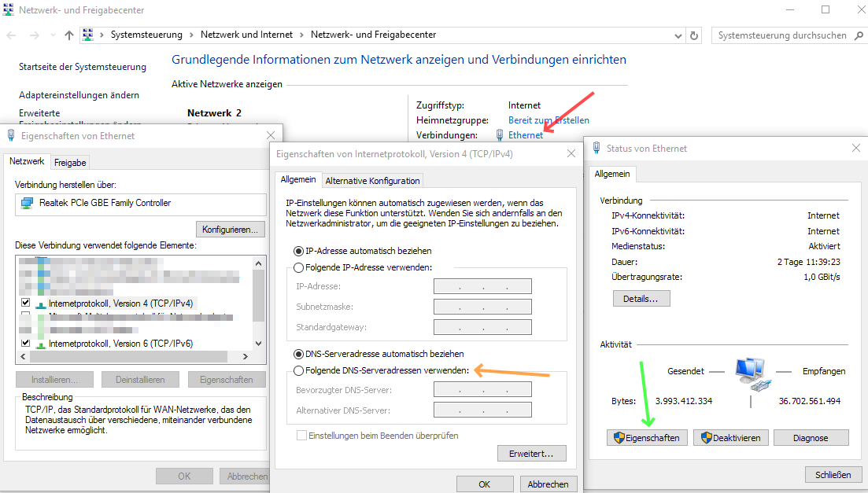
Task: Click Abbrechen in TCP/IPv4 properties dialog
Action: click(x=548, y=484)
